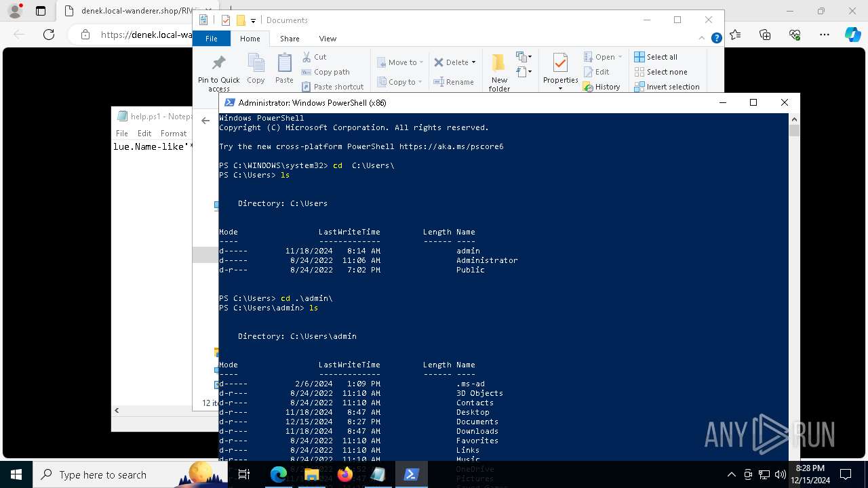Viewport: 868px width, 488px height.
Task: Open History in the Explorer ribbon
Action: pyautogui.click(x=601, y=87)
